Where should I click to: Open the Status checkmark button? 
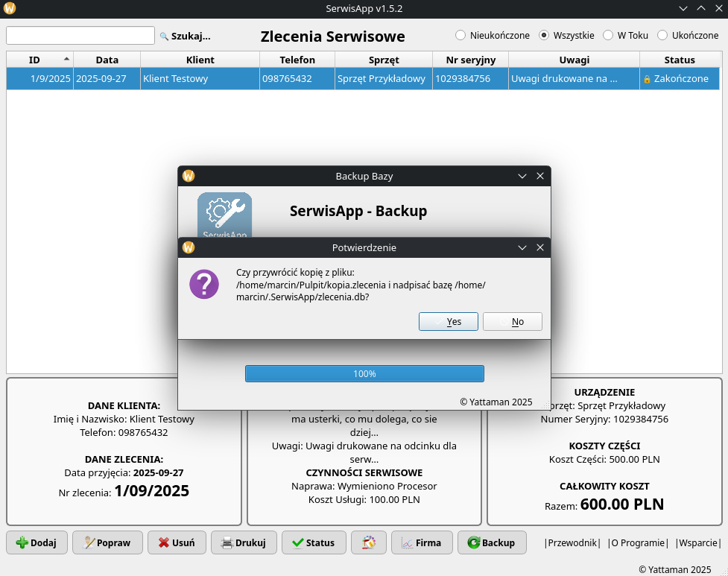[x=314, y=542]
